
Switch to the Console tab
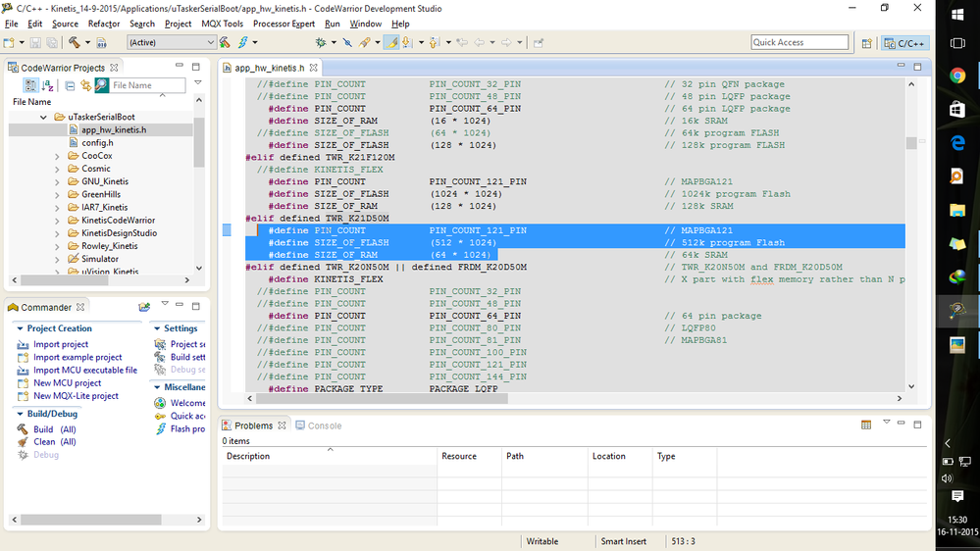pos(318,426)
